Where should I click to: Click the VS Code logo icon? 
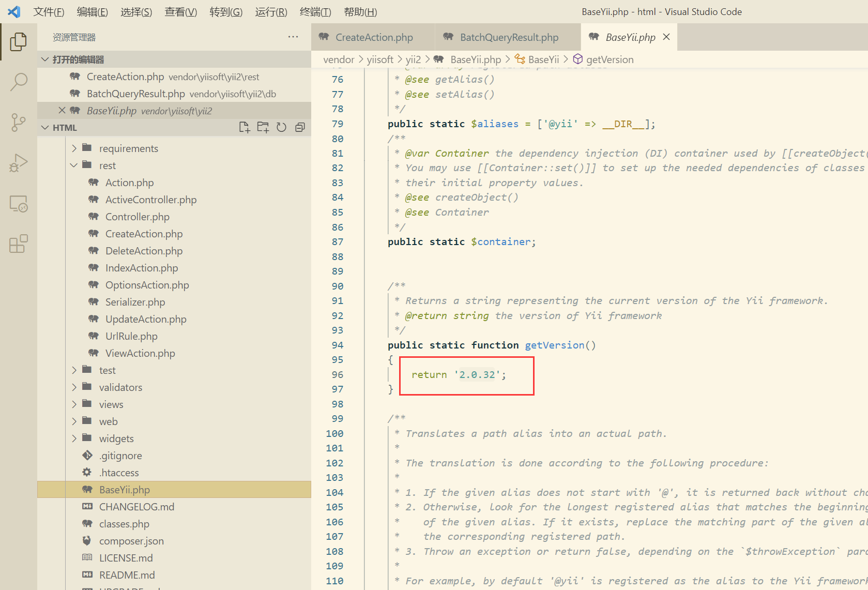click(x=14, y=11)
